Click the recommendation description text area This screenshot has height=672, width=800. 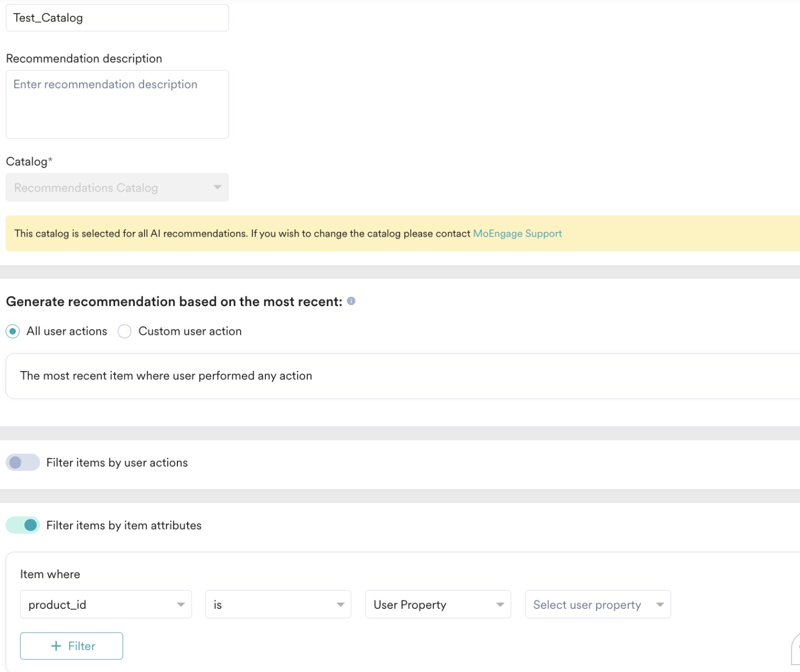117,104
